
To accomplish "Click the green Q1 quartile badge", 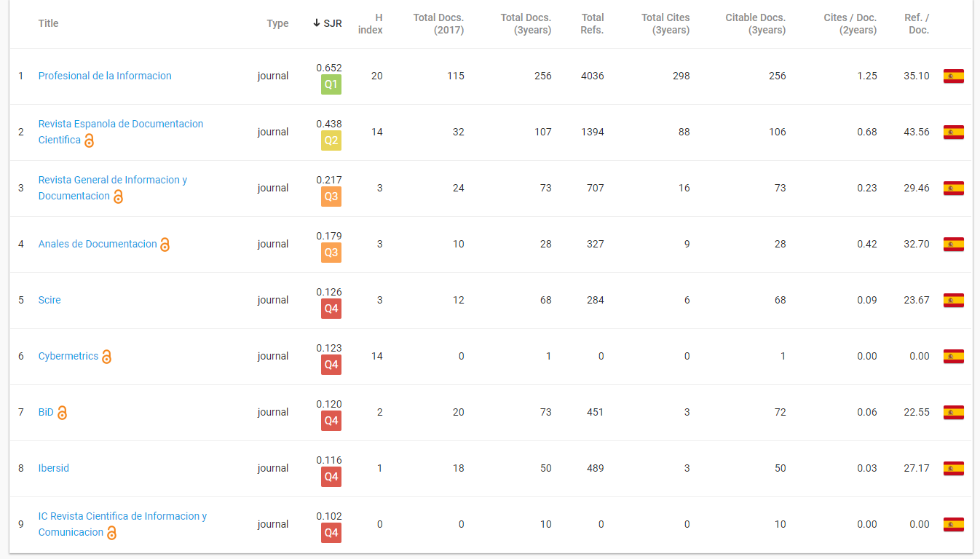I will coord(331,84).
